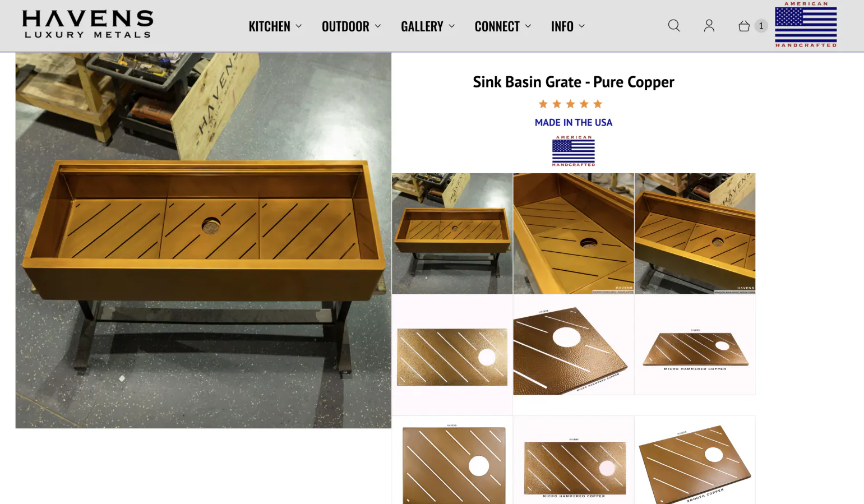This screenshot has width=864, height=504.
Task: Click the five-star rating
Action: (x=570, y=104)
